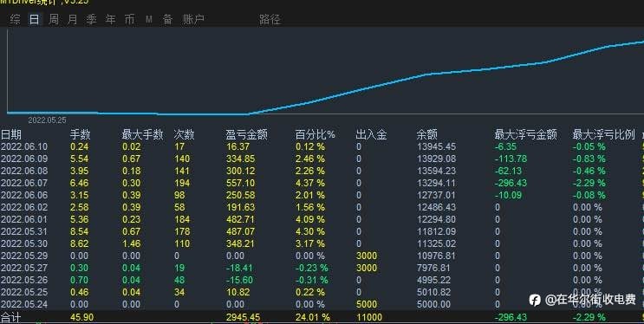The image size is (644, 324).
Task: Click the 合计 totals row label
Action: (11, 317)
